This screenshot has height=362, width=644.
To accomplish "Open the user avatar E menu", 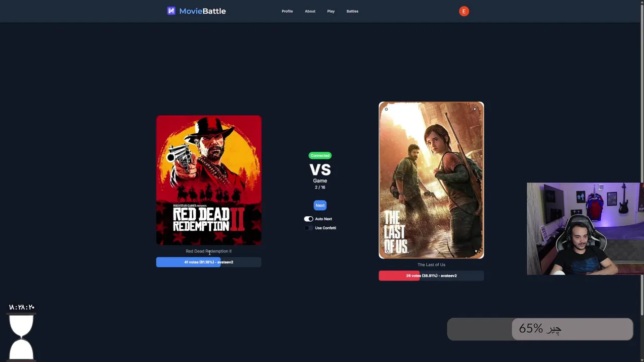I will tap(464, 11).
